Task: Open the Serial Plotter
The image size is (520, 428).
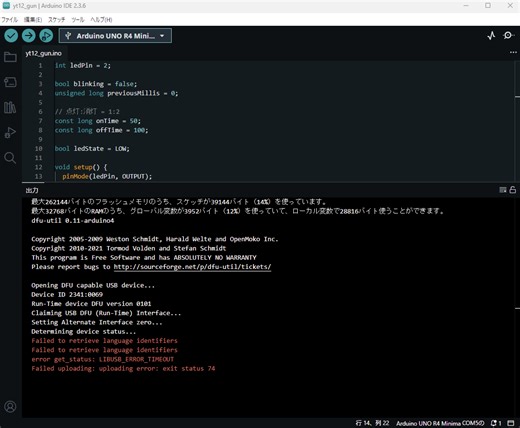Action: point(491,36)
